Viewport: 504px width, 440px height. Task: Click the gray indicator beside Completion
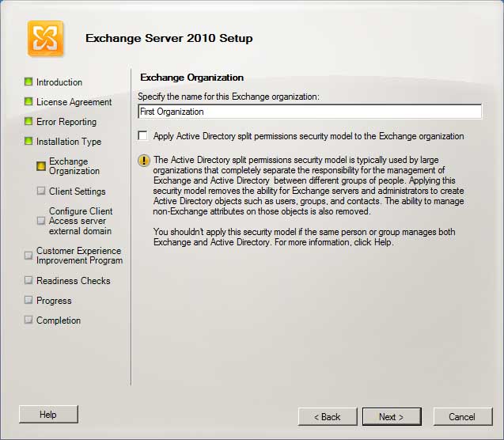(28, 320)
